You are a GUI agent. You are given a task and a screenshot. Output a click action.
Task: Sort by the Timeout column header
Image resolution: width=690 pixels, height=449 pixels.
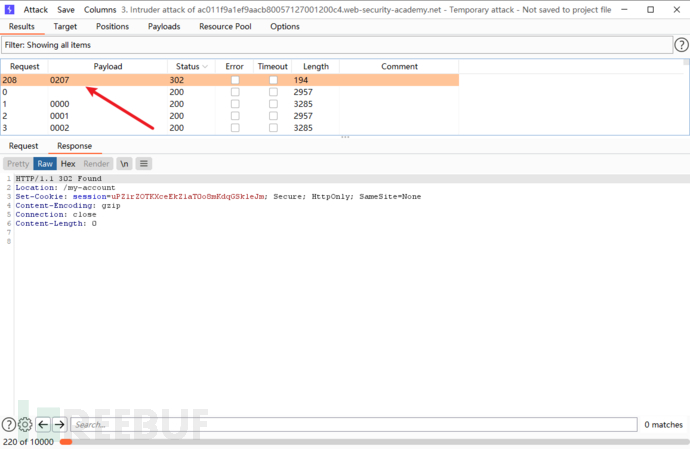[273, 66]
